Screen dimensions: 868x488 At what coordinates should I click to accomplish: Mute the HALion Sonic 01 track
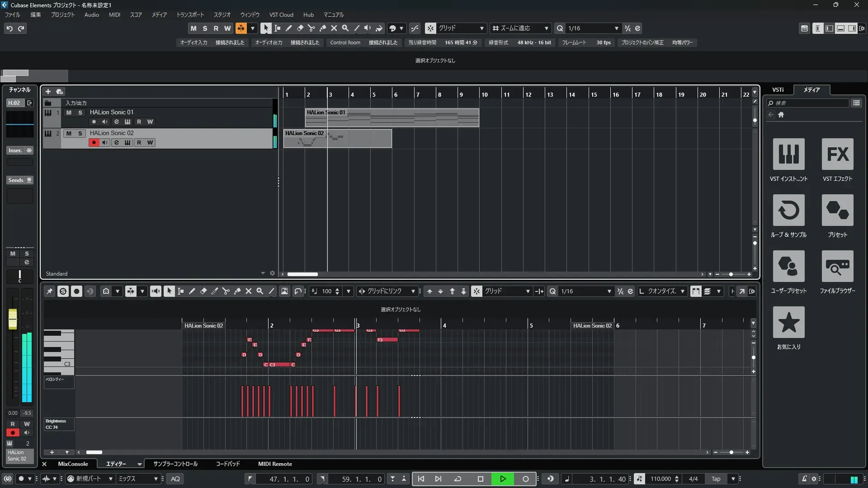pyautogui.click(x=69, y=113)
